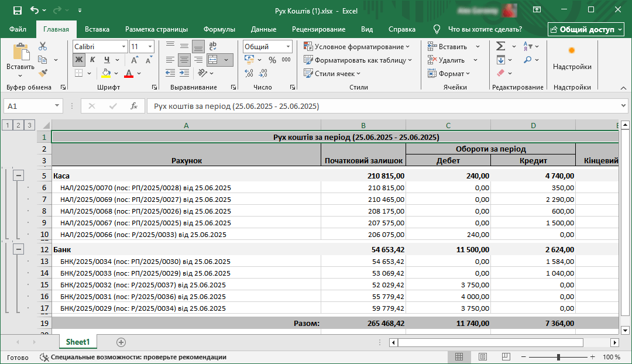Open the Формат cells dropdown
The image size is (632, 364).
click(x=449, y=73)
